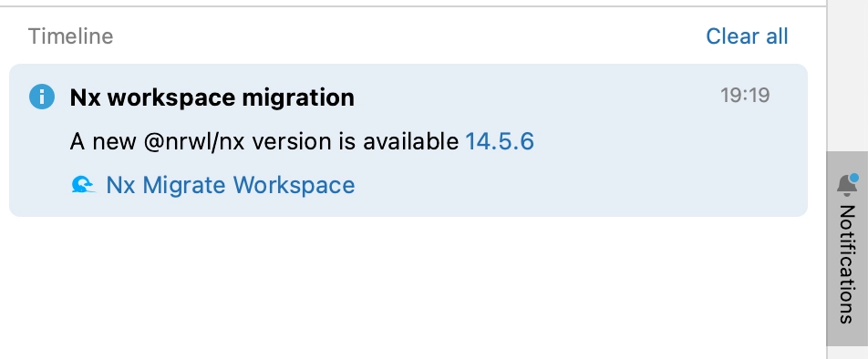Image resolution: width=868 pixels, height=359 pixels.
Task: Select the Nx workspace migration title
Action: click(x=212, y=97)
